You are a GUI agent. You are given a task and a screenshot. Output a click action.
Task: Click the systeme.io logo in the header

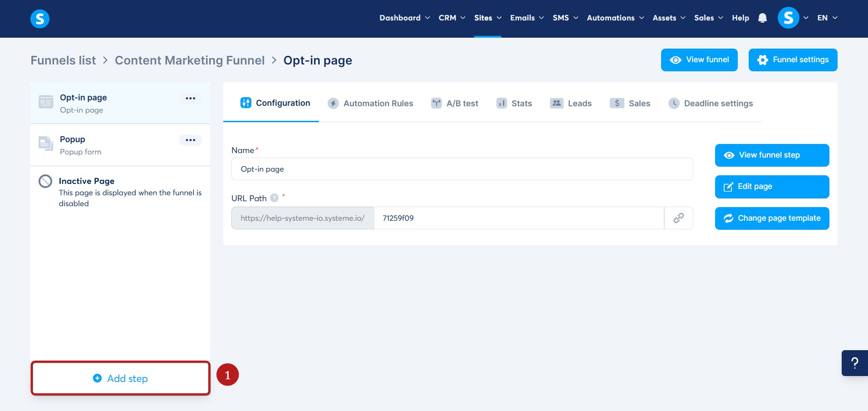click(40, 19)
